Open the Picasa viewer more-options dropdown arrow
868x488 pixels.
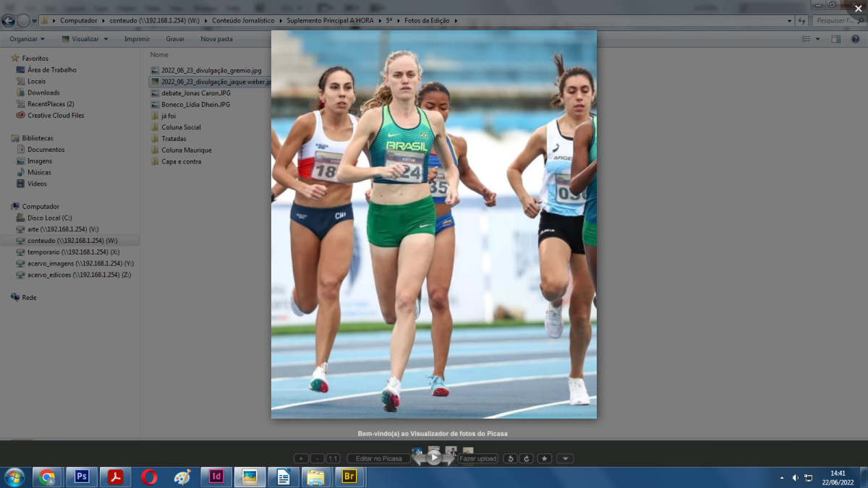(x=566, y=458)
